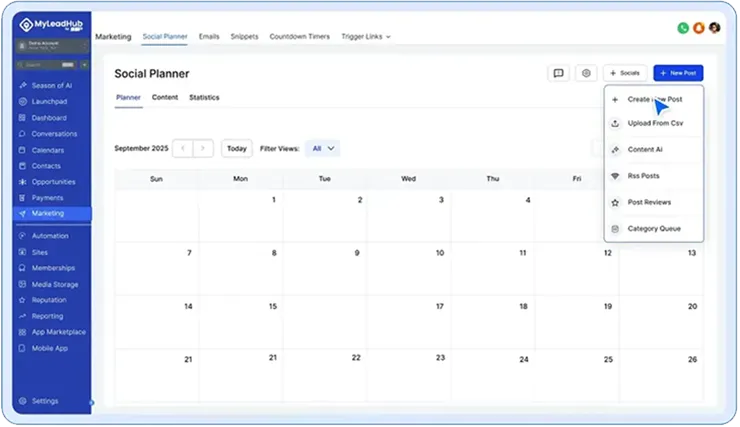Click the Socials button
Screen dimensions: 740x427
click(625, 73)
